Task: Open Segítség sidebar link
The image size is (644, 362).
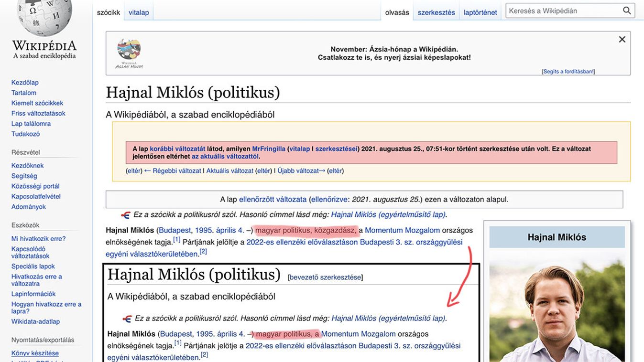Action: 24,176
